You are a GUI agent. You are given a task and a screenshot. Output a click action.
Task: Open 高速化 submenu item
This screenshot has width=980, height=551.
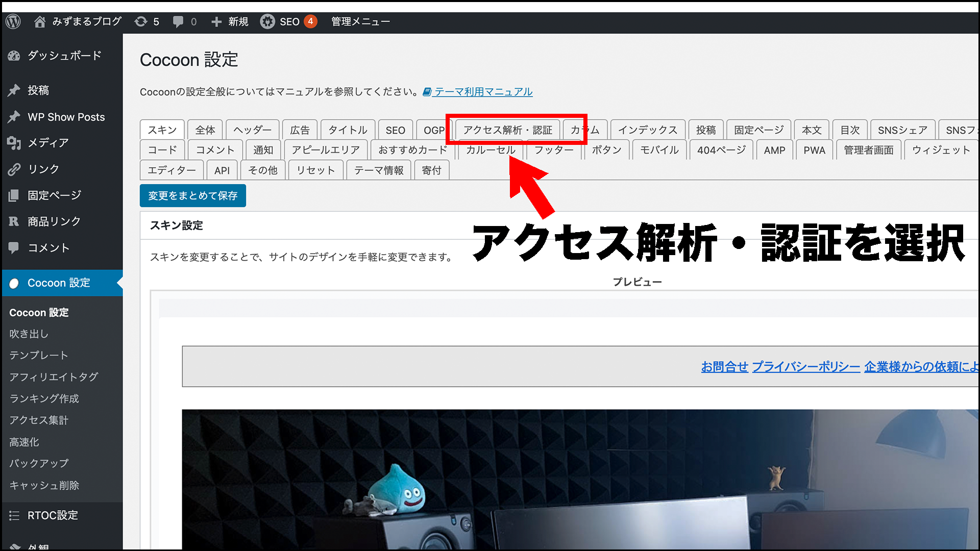click(x=24, y=442)
